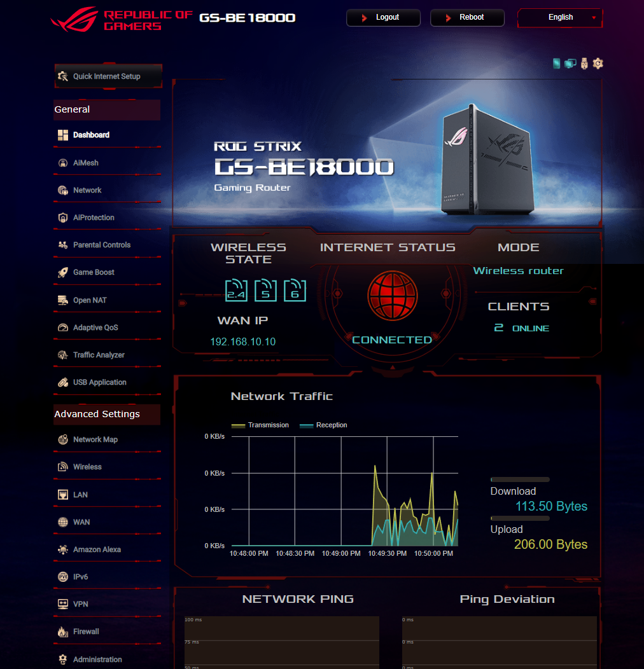Click the VPN monitor icon
Screen dimensions: 644x669
pyautogui.click(x=63, y=604)
